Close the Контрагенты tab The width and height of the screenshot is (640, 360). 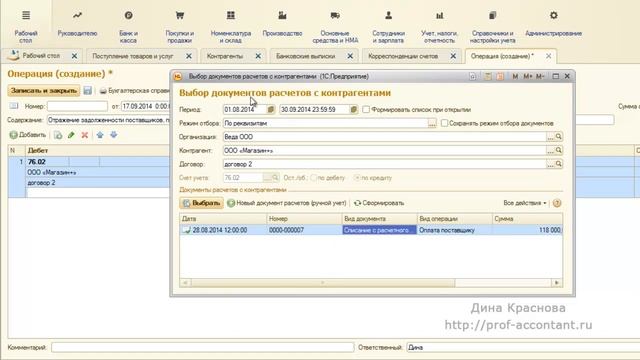coord(258,56)
